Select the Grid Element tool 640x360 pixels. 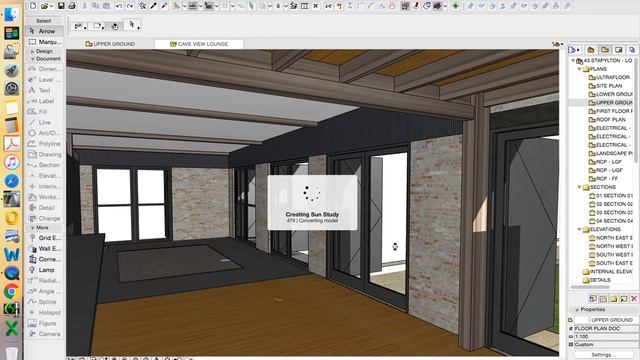(44, 238)
